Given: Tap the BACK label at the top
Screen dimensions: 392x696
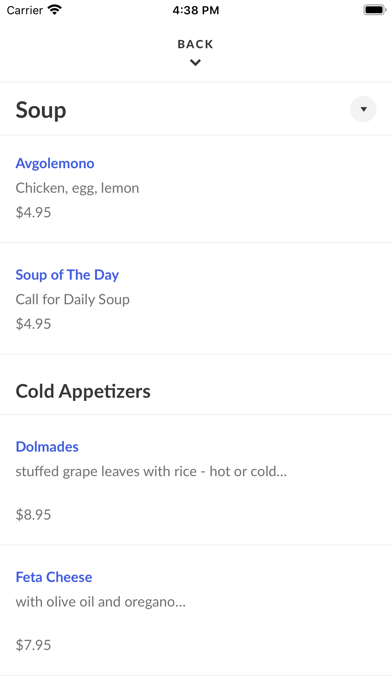Looking at the screenshot, I should [x=195, y=44].
